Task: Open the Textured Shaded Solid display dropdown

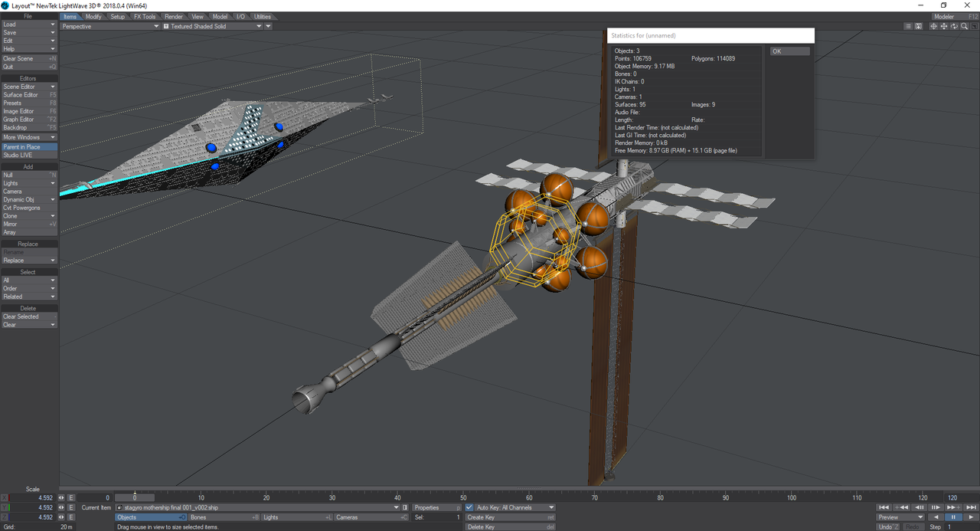Action: pyautogui.click(x=211, y=26)
